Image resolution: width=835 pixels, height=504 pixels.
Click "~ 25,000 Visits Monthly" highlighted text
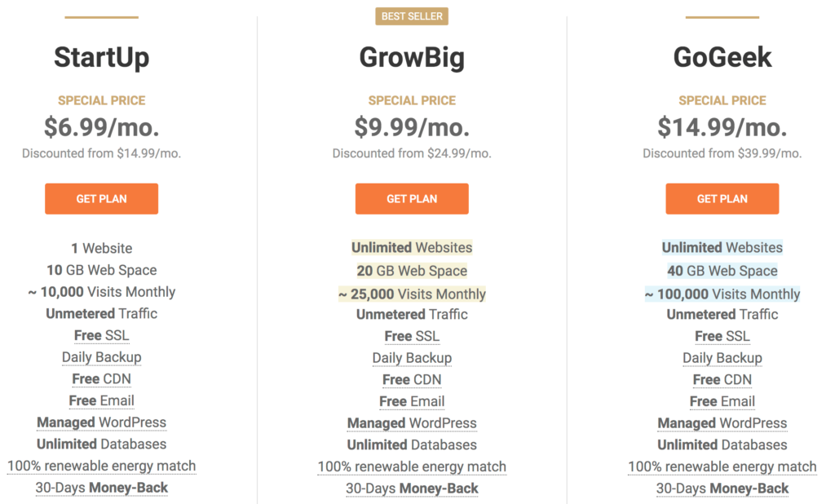[x=412, y=294]
